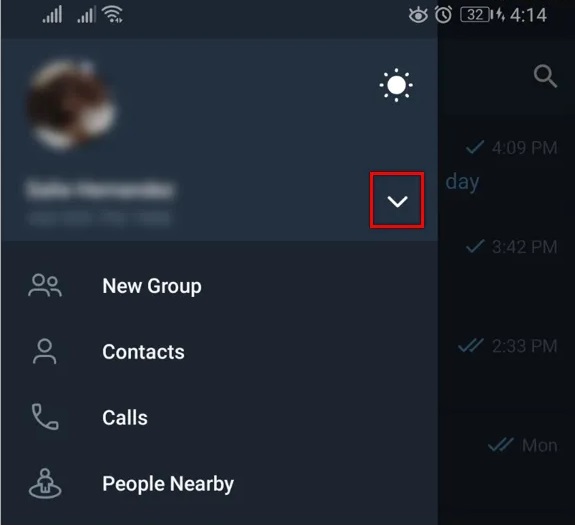The height and width of the screenshot is (525, 575).
Task: Click the People Nearby location icon
Action: pyautogui.click(x=45, y=484)
